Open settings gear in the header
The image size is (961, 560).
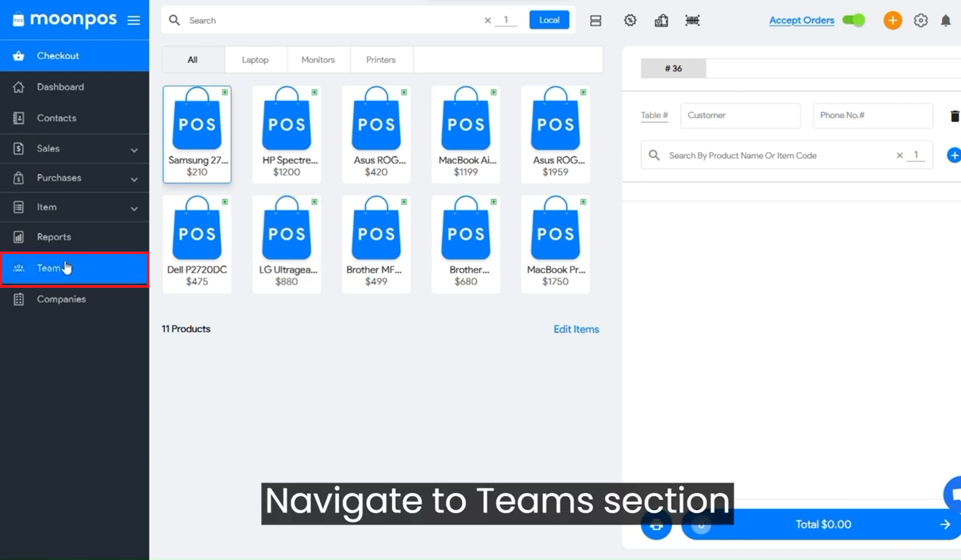point(921,20)
